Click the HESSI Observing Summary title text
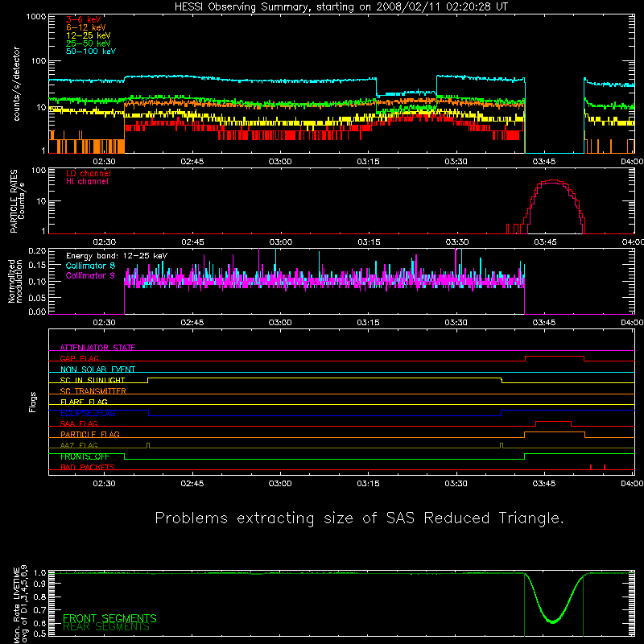The image size is (644, 644). click(341, 7)
